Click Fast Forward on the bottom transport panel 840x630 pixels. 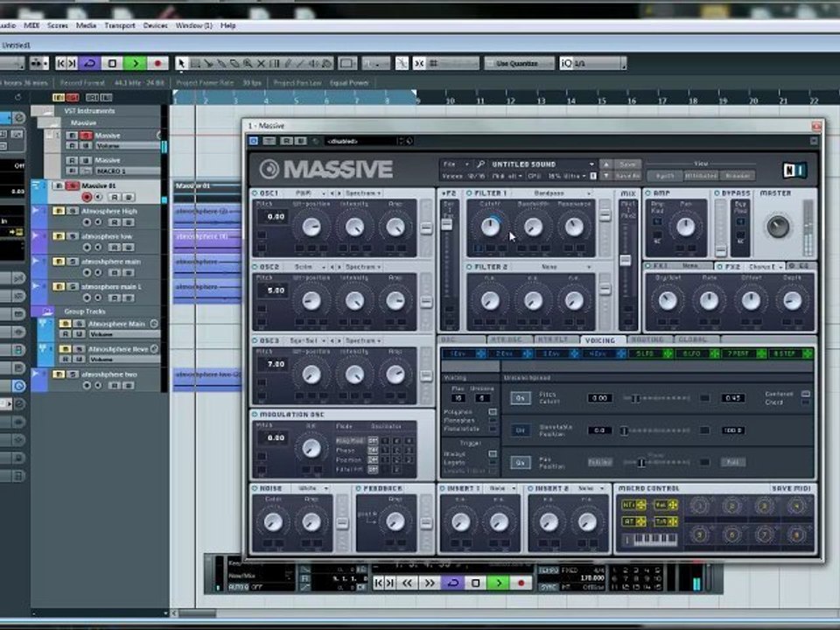[430, 583]
